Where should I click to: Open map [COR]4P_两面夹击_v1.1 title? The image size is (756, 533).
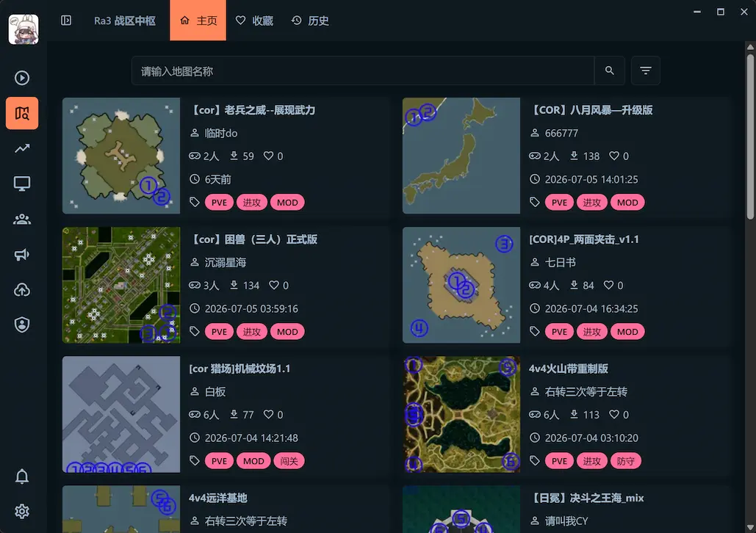tap(584, 239)
